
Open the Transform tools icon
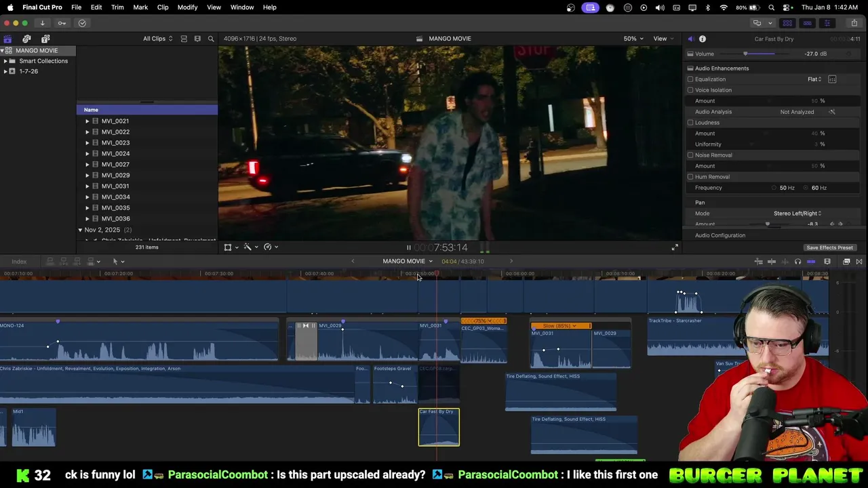[x=228, y=247]
